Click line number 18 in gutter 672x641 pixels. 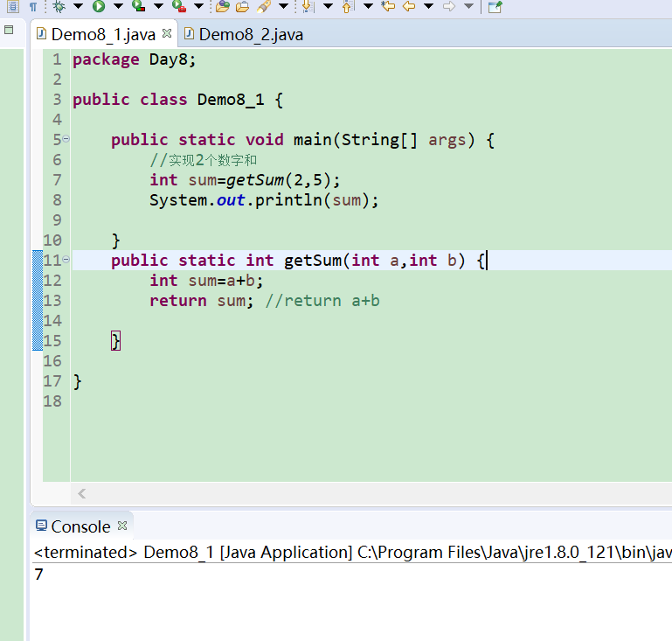point(52,401)
